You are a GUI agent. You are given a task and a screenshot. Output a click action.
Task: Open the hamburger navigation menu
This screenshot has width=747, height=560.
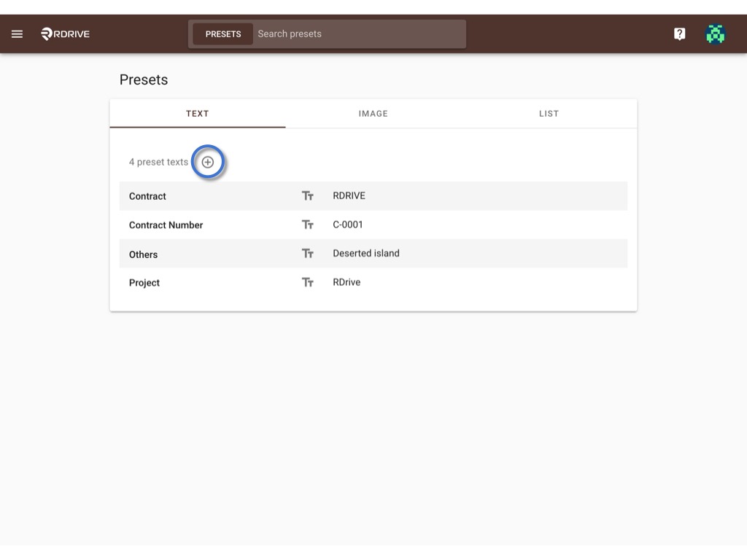(x=18, y=34)
